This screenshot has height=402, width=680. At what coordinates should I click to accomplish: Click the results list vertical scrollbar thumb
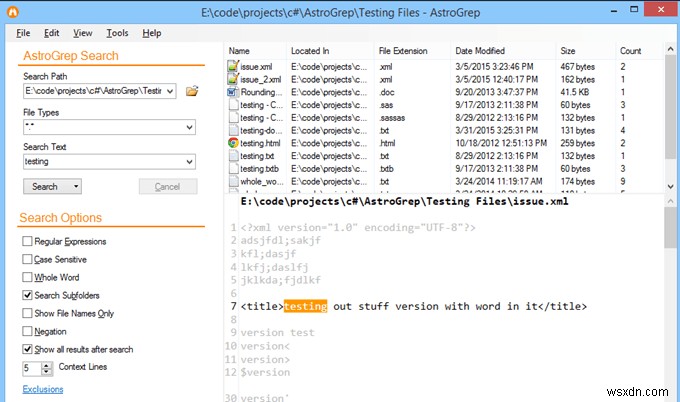point(670,107)
